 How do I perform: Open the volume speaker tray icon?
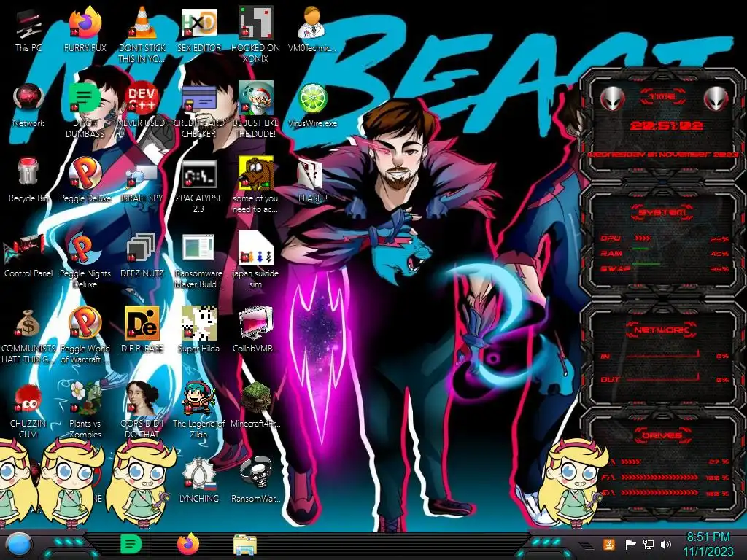pos(666,544)
